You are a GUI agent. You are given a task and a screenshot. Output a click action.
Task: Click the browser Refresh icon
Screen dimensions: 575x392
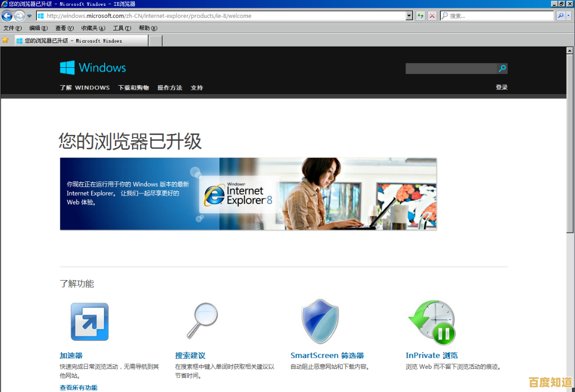point(420,16)
